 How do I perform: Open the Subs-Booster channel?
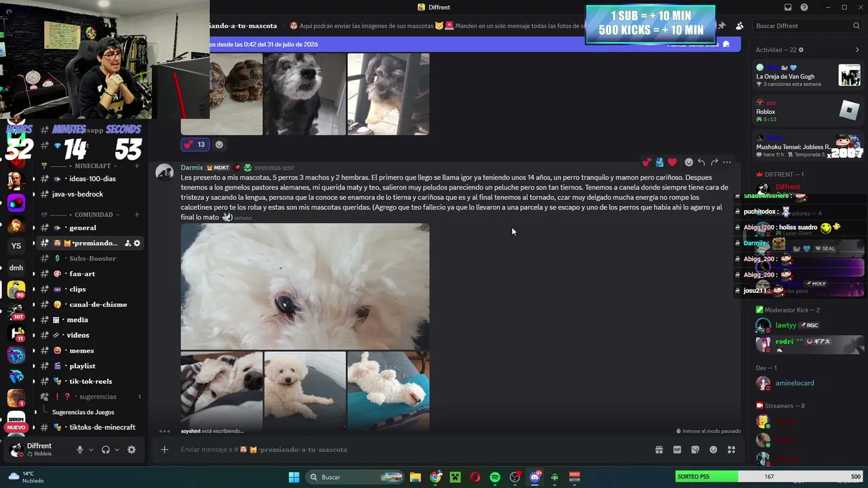point(89,258)
